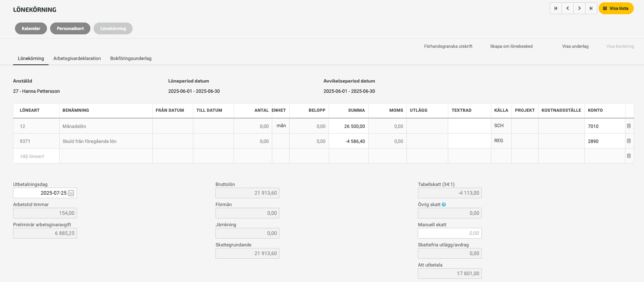Image resolution: width=644 pixels, height=282 pixels.
Task: Open the Kalender view
Action: (31, 28)
